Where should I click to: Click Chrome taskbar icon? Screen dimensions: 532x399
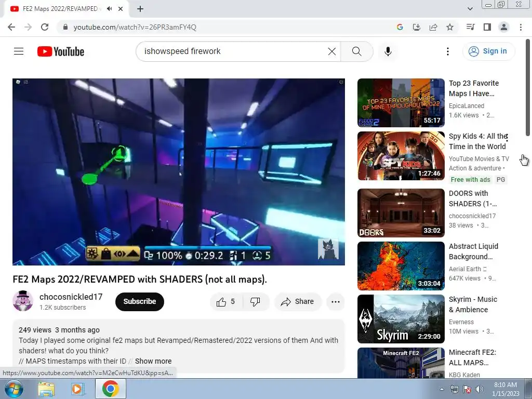(x=110, y=389)
